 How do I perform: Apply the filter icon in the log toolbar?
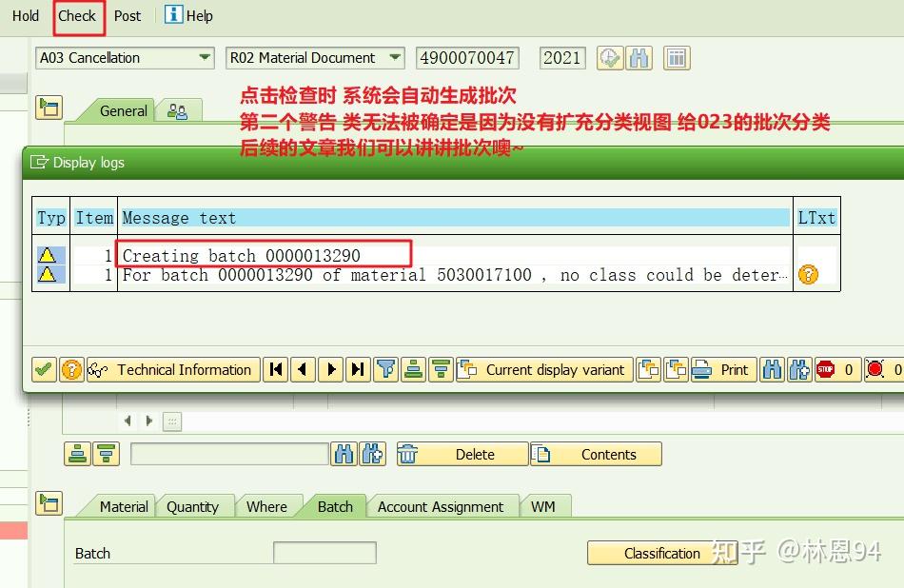(x=386, y=369)
